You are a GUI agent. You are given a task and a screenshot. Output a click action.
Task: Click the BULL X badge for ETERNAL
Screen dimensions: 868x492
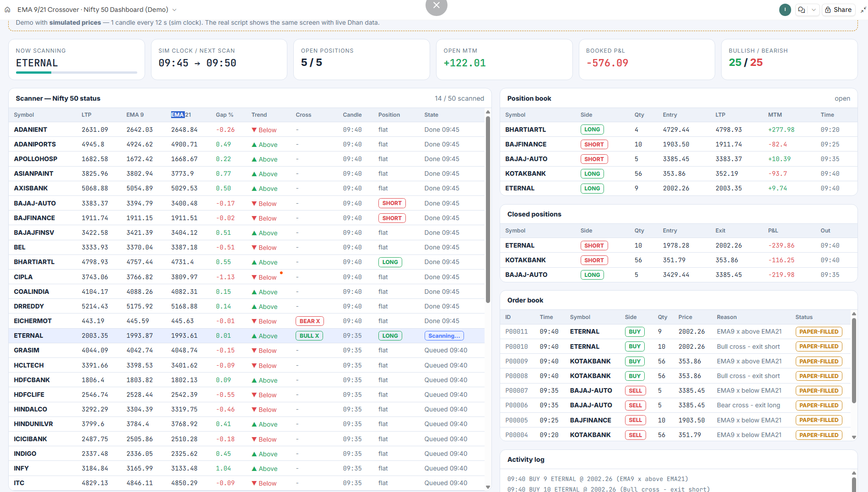tap(310, 336)
